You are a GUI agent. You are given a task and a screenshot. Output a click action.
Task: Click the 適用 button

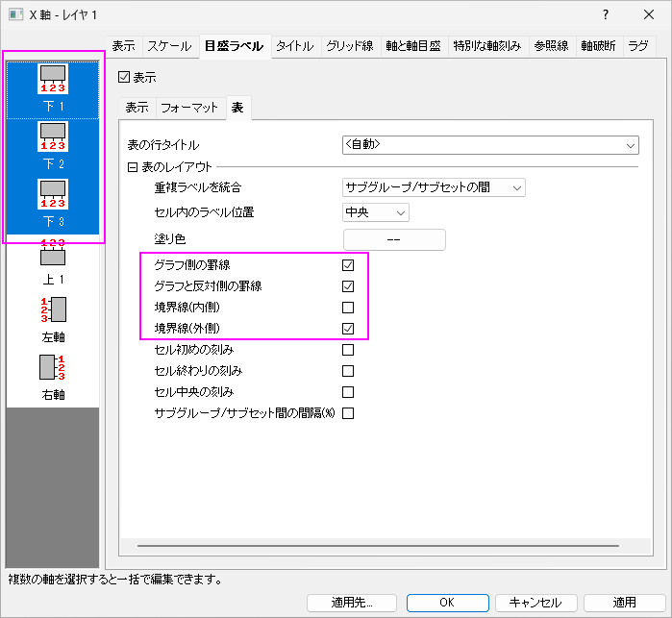click(x=624, y=603)
